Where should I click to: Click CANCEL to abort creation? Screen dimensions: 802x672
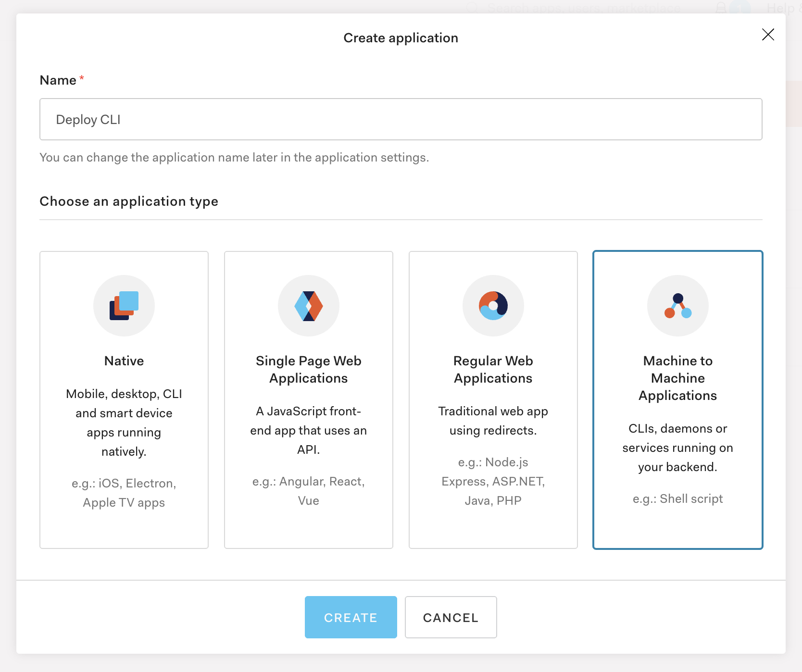point(451,617)
